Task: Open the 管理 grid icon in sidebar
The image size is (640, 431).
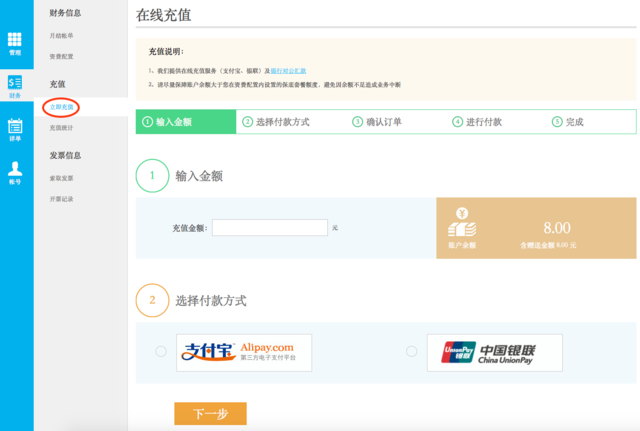Action: coord(15,39)
